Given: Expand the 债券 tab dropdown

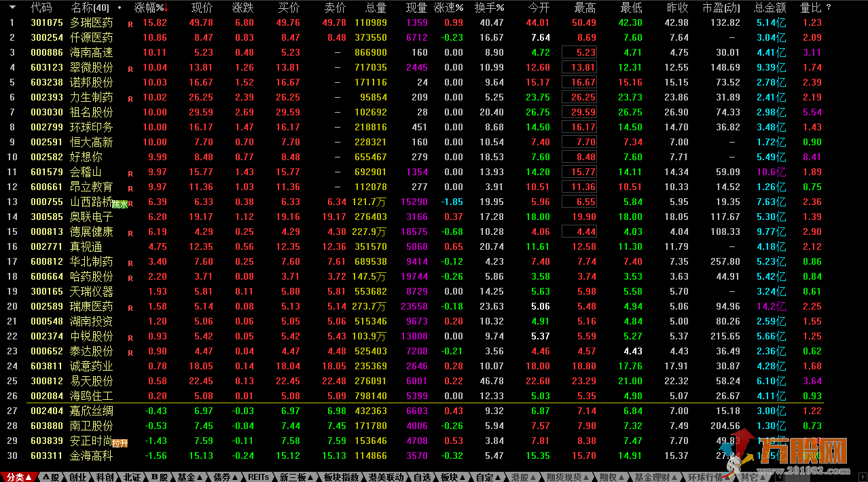Looking at the screenshot, I should [226, 477].
